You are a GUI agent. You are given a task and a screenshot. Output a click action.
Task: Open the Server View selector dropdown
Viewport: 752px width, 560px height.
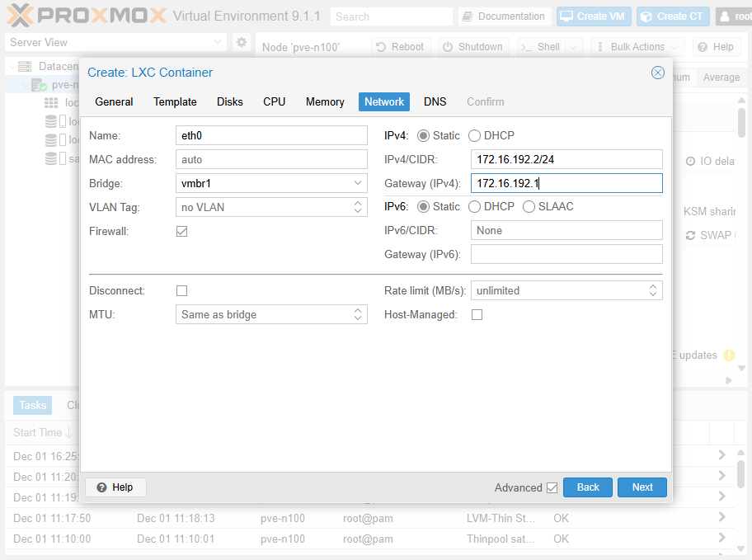click(x=115, y=42)
